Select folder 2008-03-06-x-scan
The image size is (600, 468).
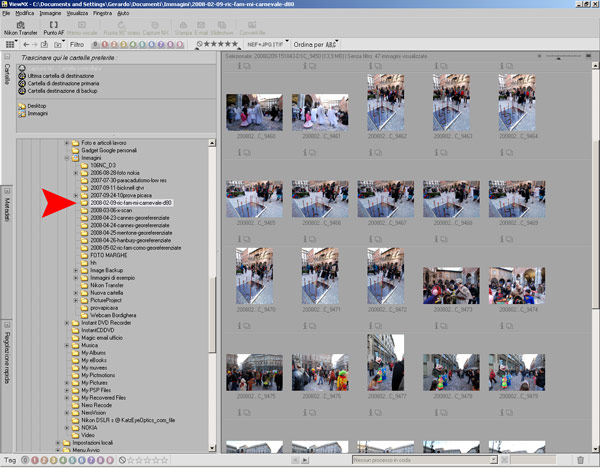pyautogui.click(x=111, y=210)
